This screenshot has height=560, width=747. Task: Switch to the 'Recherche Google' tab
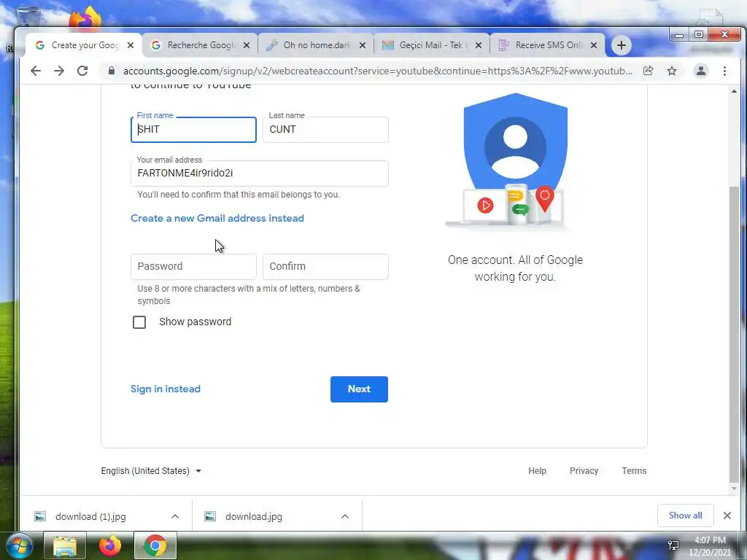(200, 45)
